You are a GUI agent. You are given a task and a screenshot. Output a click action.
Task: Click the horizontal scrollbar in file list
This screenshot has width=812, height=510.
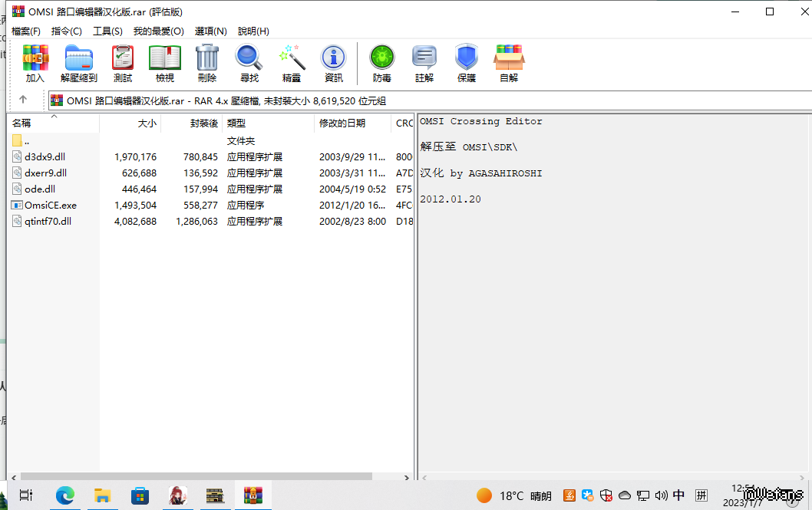coord(207,476)
